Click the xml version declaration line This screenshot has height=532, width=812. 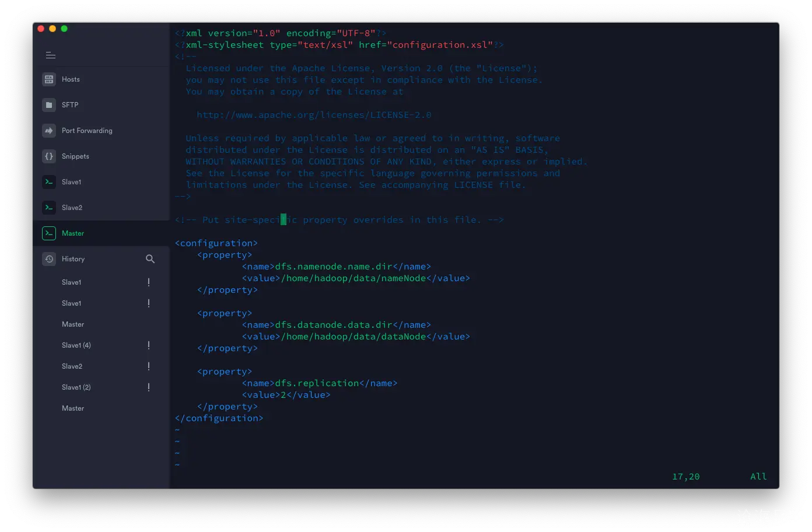pos(281,33)
